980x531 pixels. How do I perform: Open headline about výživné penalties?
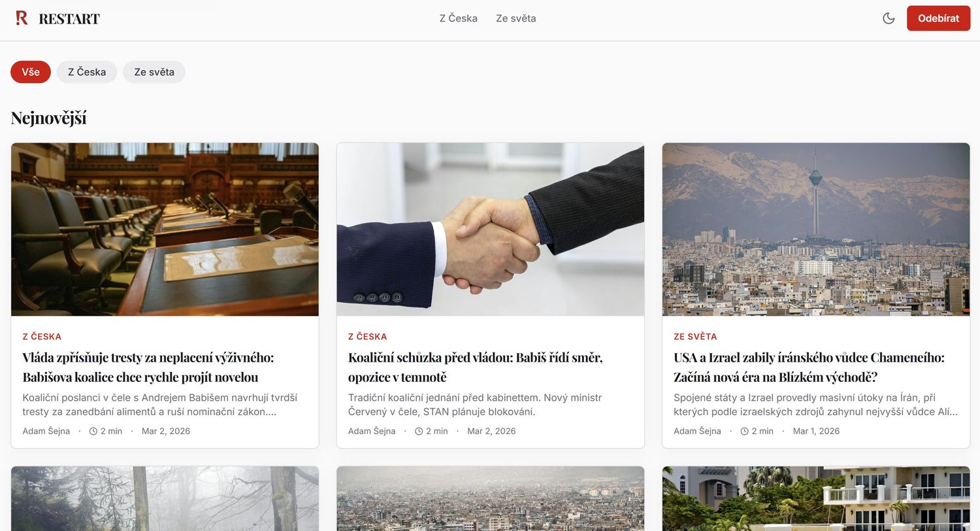click(x=148, y=367)
